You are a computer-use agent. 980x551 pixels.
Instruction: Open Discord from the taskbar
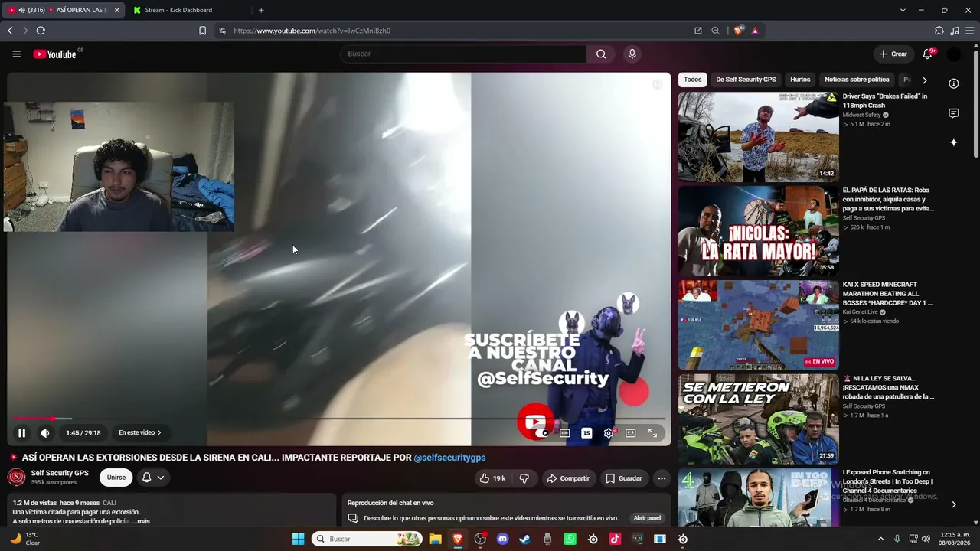502,539
